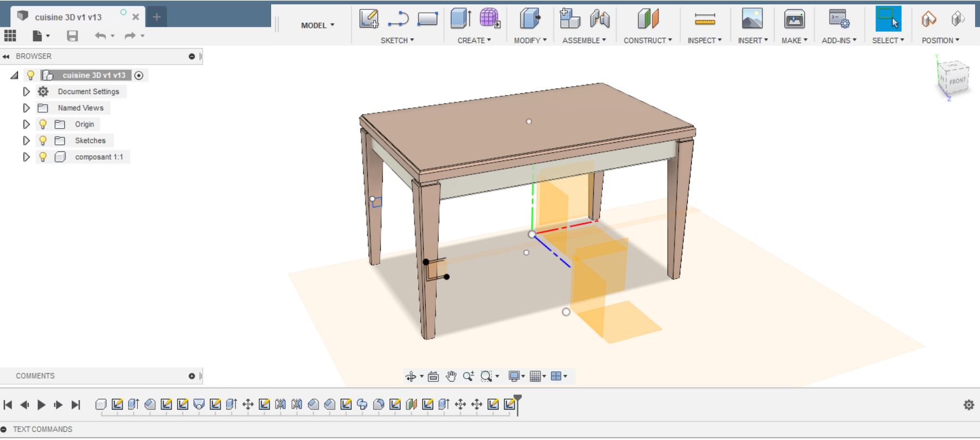Jump to timeline beginning
This screenshot has height=440, width=980.
click(x=8, y=405)
